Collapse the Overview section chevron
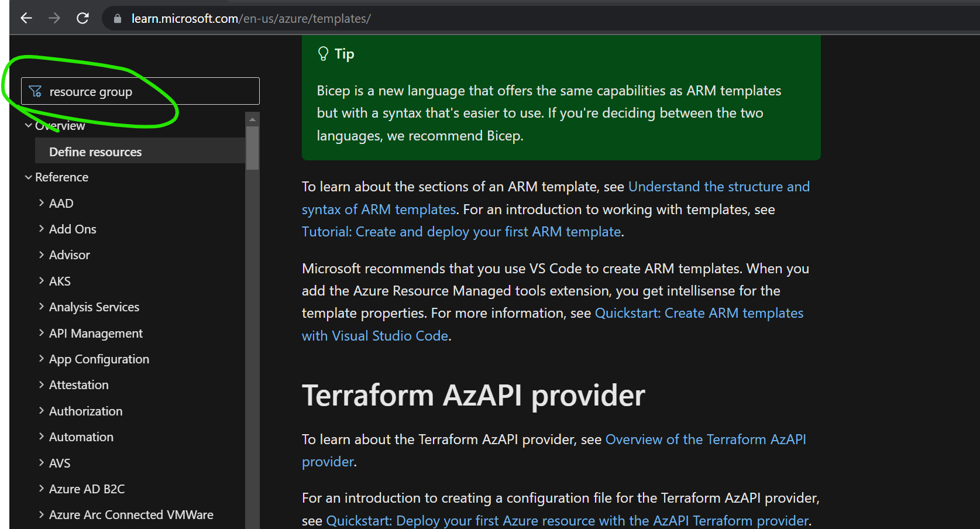980x529 pixels. click(x=28, y=125)
